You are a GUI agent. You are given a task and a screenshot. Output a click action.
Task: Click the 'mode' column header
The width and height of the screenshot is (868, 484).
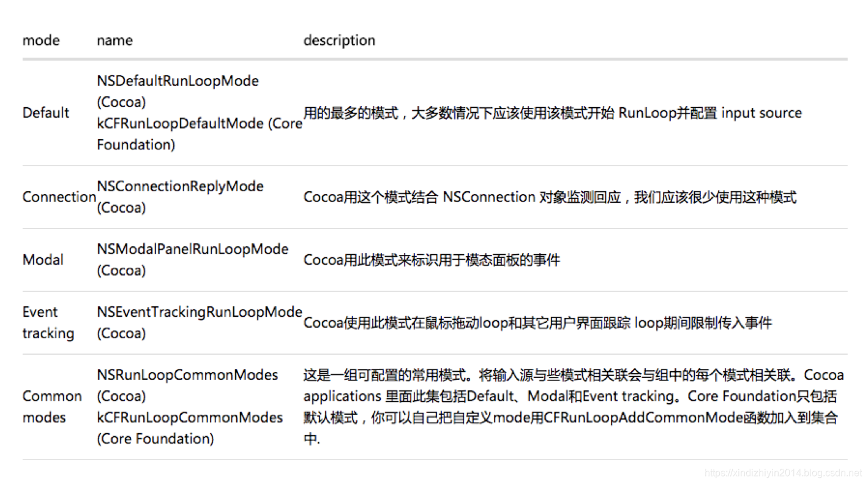pyautogui.click(x=41, y=40)
